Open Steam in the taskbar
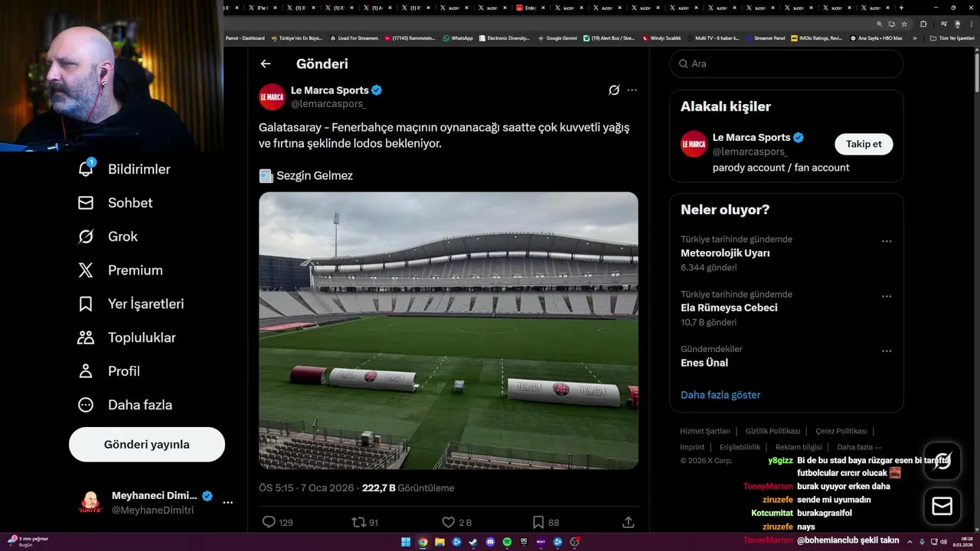 473,542
